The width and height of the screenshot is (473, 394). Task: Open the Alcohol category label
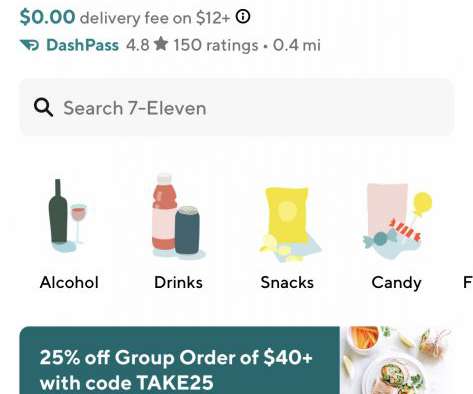69,282
